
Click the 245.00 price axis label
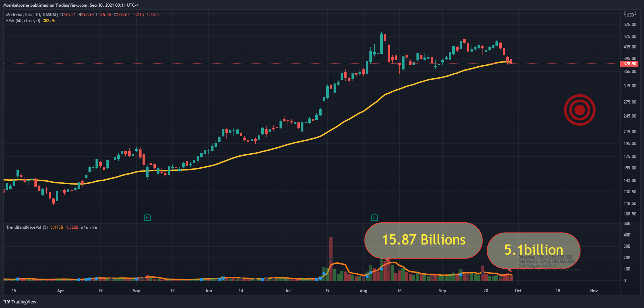[630, 116]
